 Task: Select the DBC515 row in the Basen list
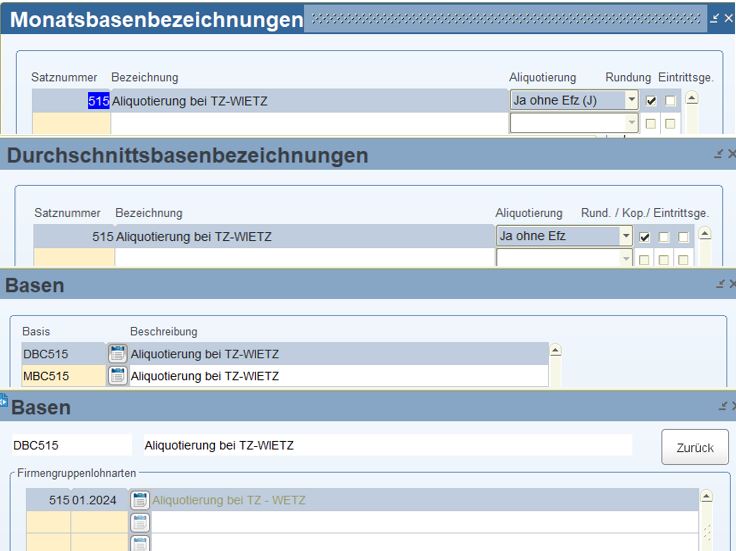point(62,354)
